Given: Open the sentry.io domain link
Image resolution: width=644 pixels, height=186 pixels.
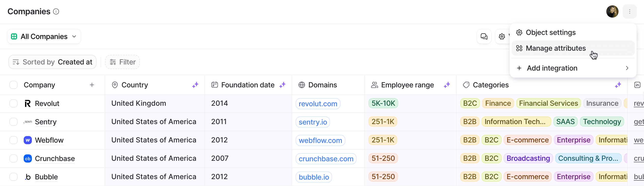Looking at the screenshot, I should 313,122.
